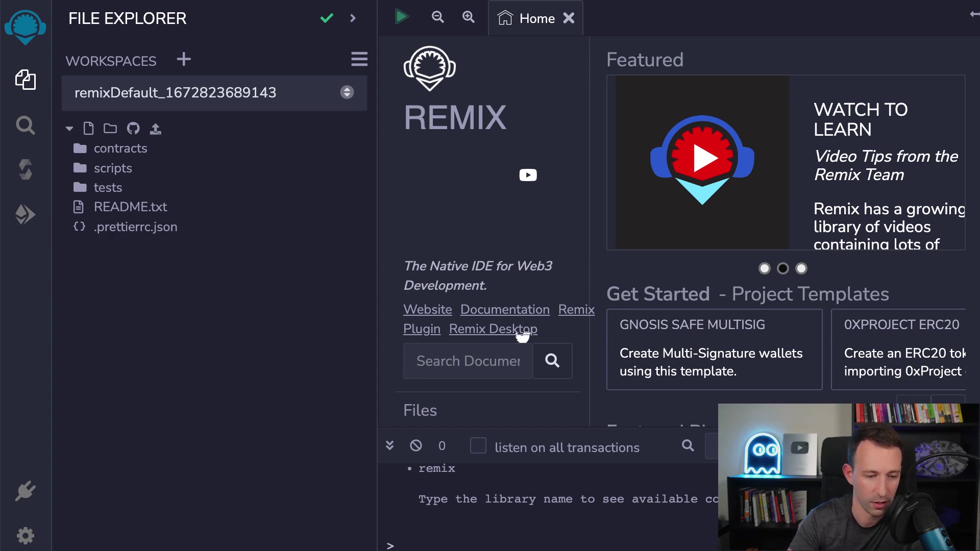Open the search across files panel
This screenshot has width=980, height=551.
tap(26, 125)
